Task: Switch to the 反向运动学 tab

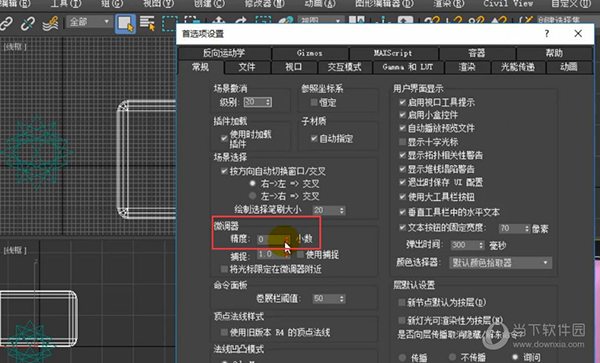Action: click(224, 53)
